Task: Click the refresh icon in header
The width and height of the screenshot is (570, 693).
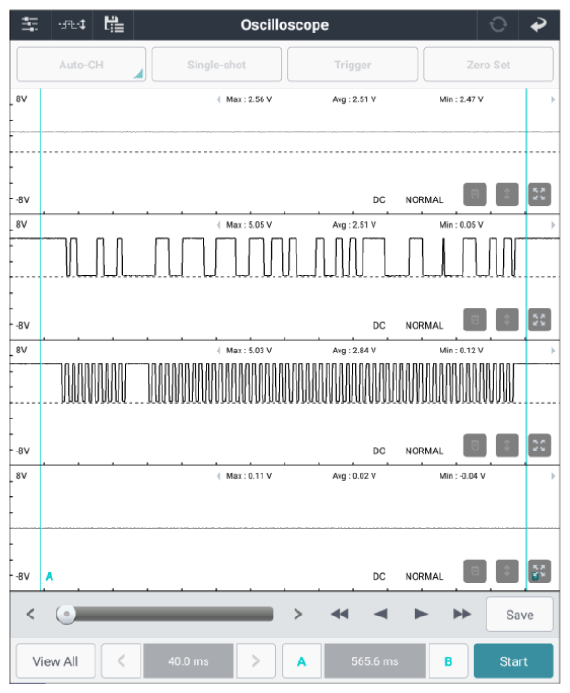Action: 498,24
